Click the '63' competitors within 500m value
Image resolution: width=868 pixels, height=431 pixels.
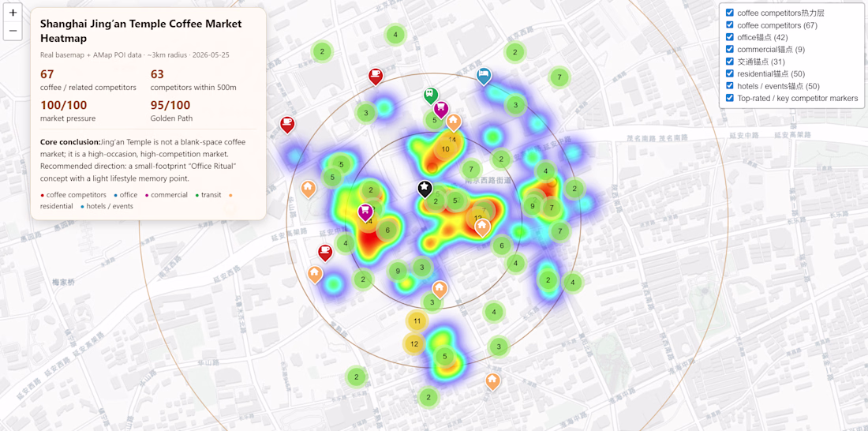pyautogui.click(x=157, y=74)
